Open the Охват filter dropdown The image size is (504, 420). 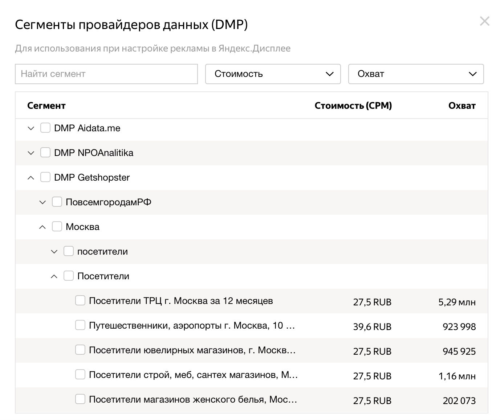pyautogui.click(x=416, y=74)
